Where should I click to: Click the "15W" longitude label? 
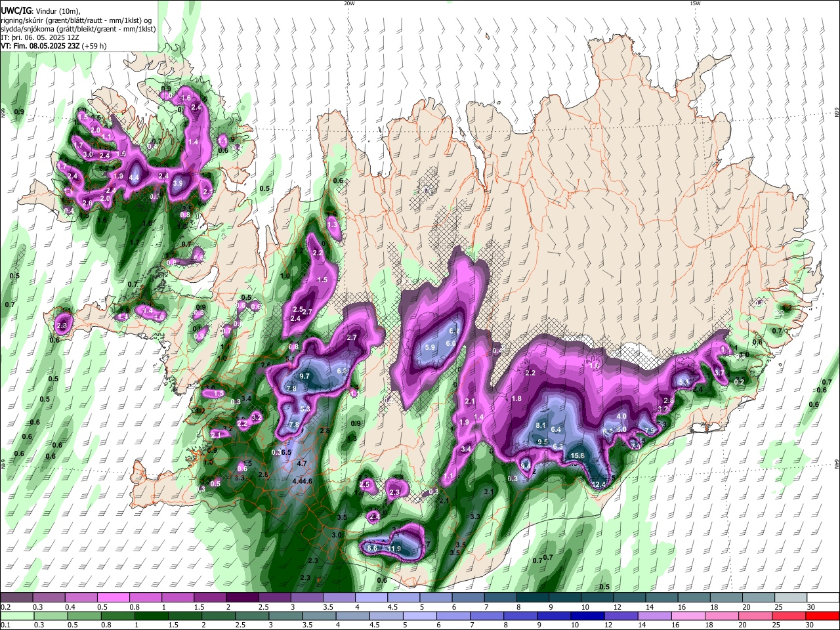tap(695, 3)
